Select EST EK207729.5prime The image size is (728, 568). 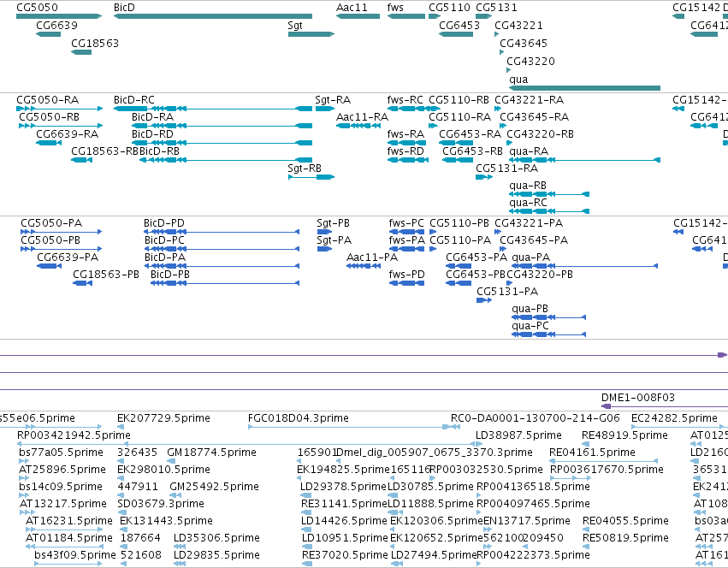click(x=121, y=427)
